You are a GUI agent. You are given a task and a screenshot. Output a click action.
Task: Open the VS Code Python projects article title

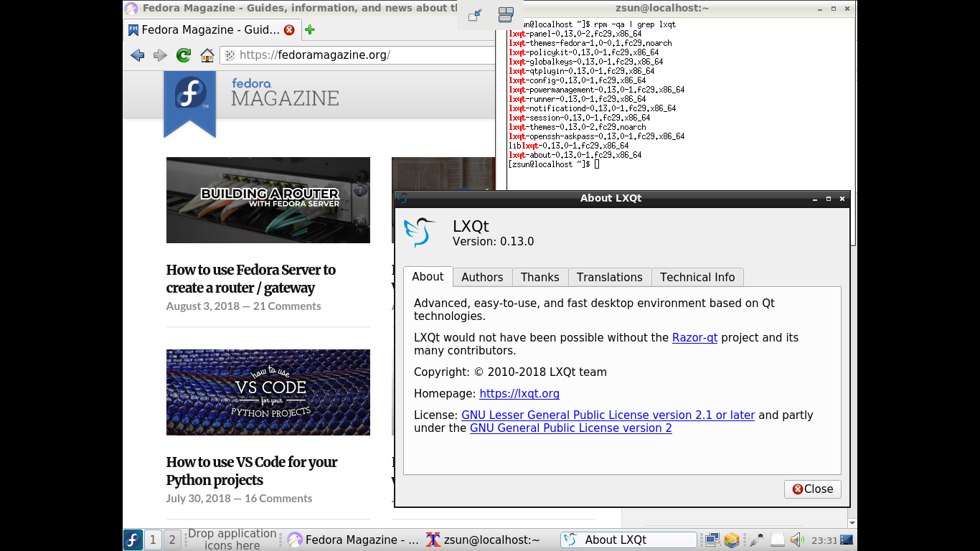click(252, 471)
